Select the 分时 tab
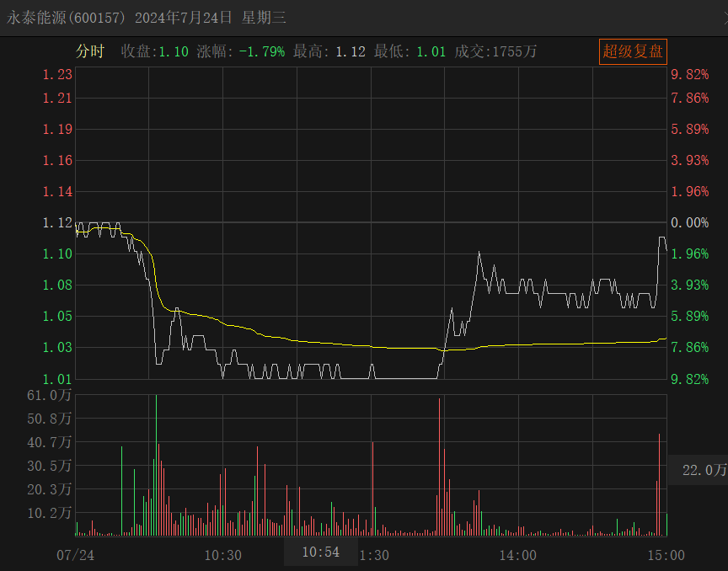Image resolution: width=728 pixels, height=571 pixels. (89, 51)
